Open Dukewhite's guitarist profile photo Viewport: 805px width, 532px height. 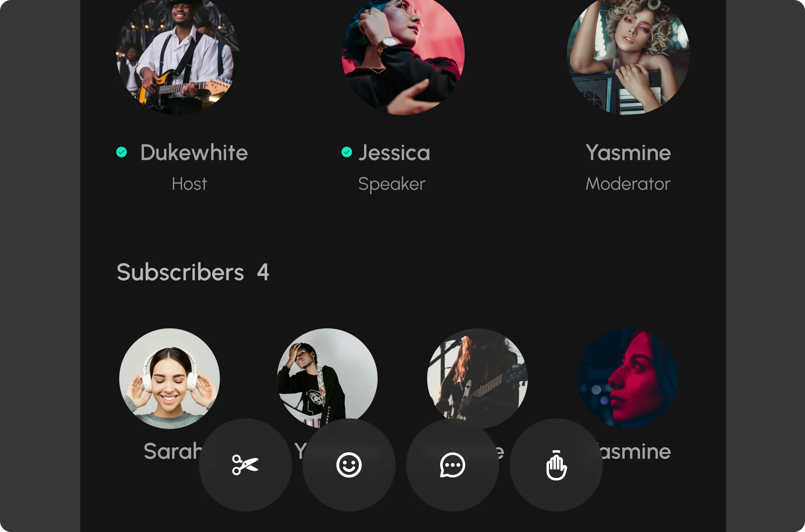click(x=178, y=54)
